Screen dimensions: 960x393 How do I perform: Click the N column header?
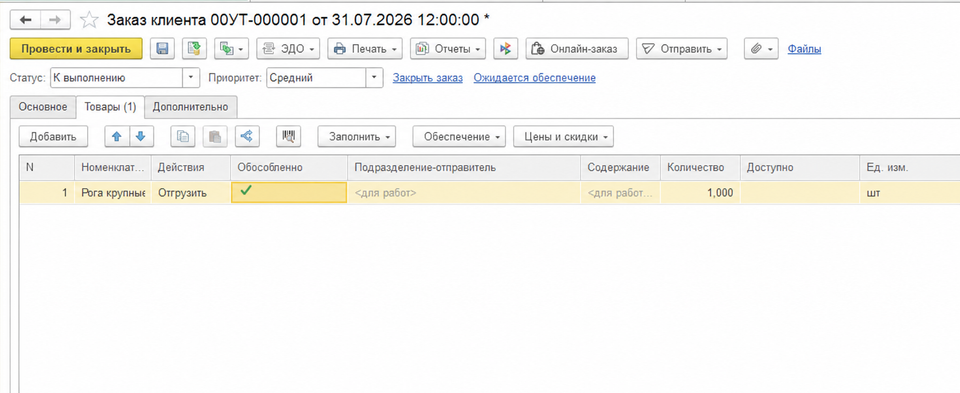pyautogui.click(x=47, y=167)
